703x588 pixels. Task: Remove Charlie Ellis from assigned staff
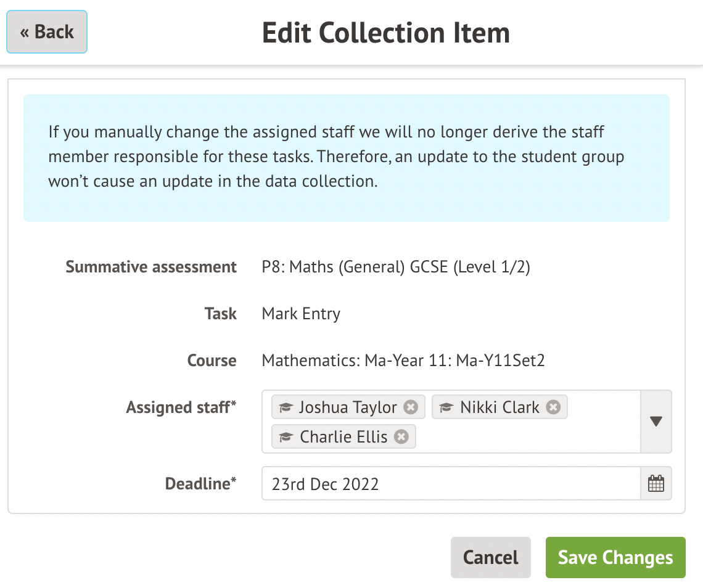click(401, 437)
